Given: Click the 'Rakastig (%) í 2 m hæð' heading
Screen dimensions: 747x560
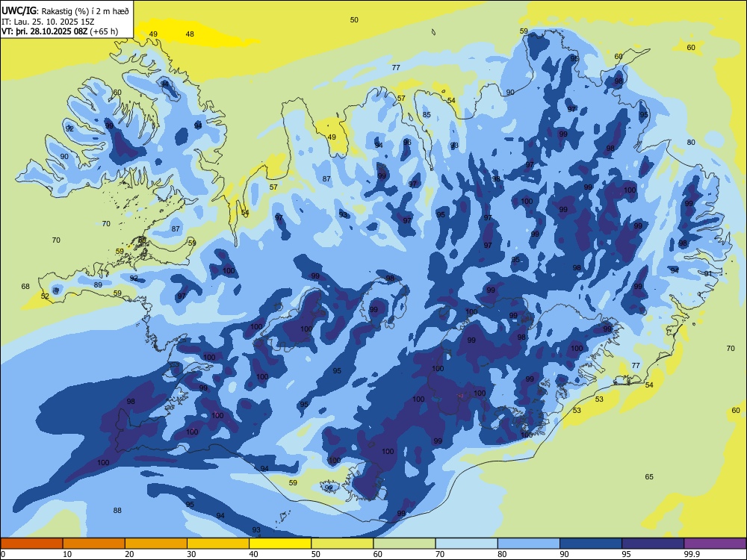Looking at the screenshot, I should [x=86, y=11].
